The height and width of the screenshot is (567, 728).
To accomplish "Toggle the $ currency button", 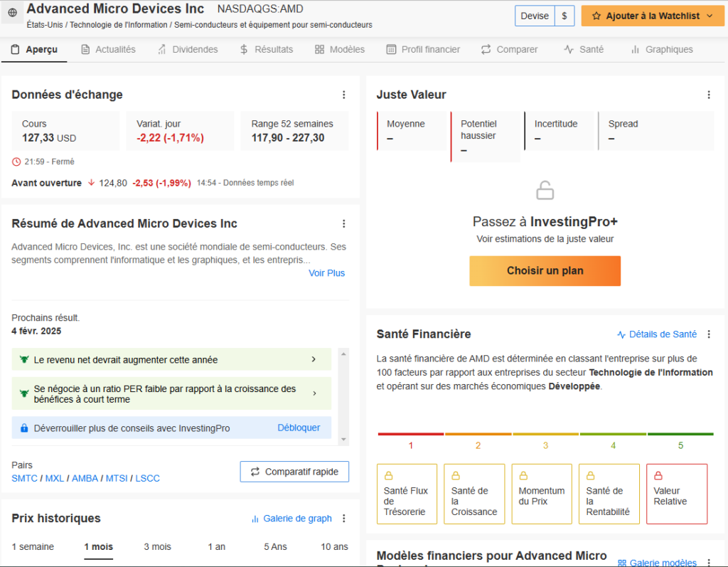I will (564, 16).
